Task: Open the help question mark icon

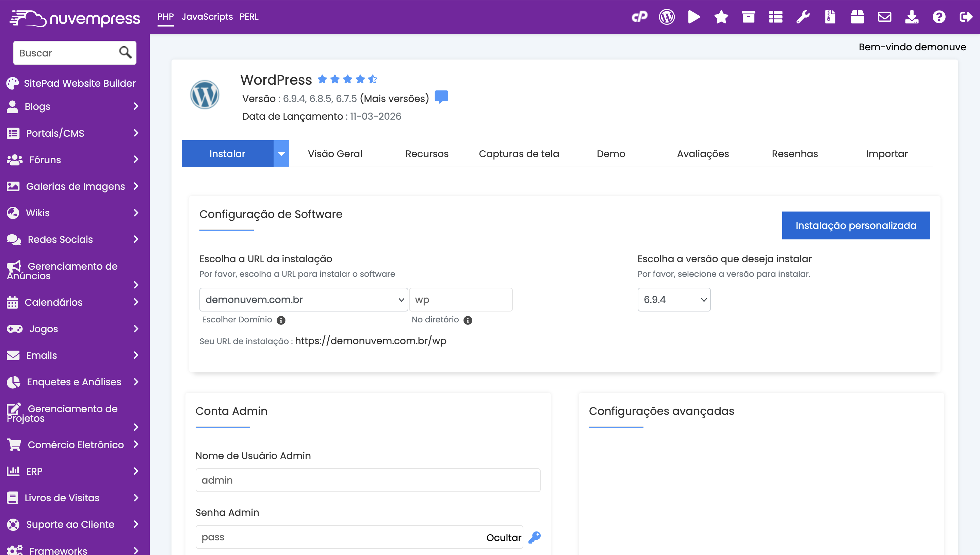Action: point(939,17)
